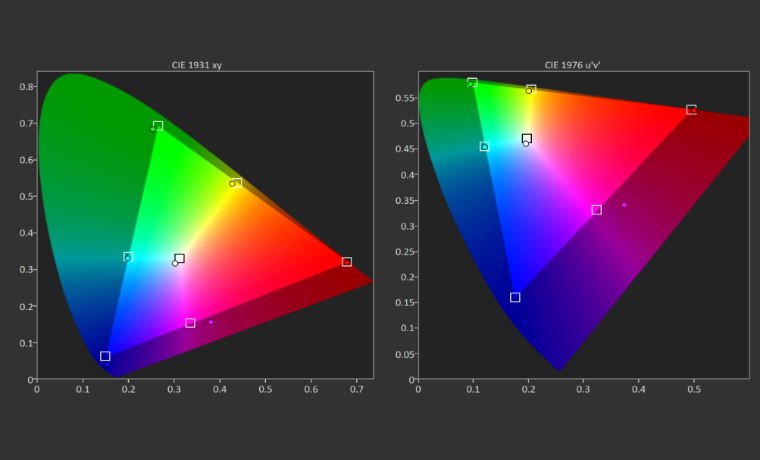The image size is (760, 460).
Task: Select the green target square in CIE 1931 chart
Action: (x=158, y=126)
